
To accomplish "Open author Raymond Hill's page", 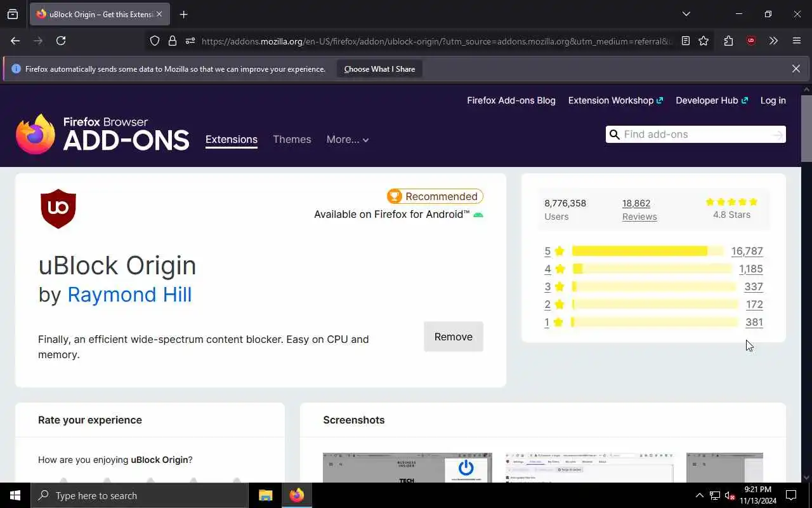I will (129, 295).
